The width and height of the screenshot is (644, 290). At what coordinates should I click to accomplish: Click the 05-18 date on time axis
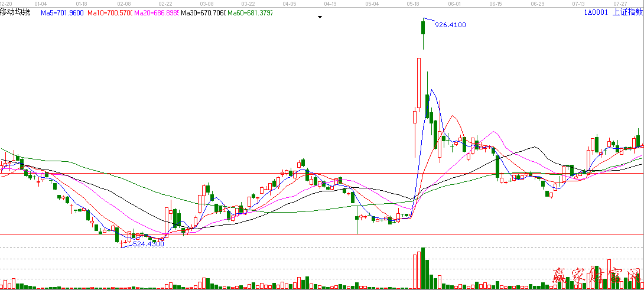(x=414, y=4)
